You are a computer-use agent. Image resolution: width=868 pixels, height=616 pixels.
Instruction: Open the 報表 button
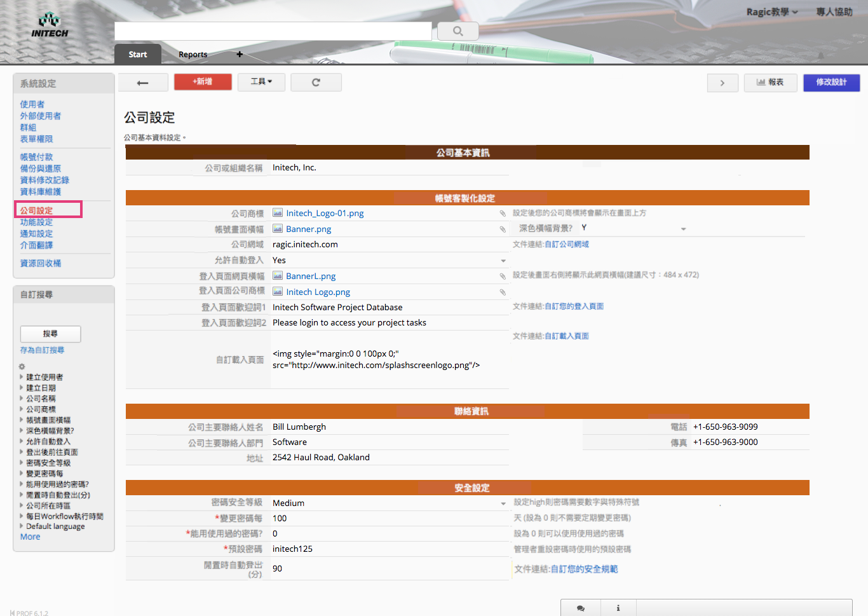(770, 83)
